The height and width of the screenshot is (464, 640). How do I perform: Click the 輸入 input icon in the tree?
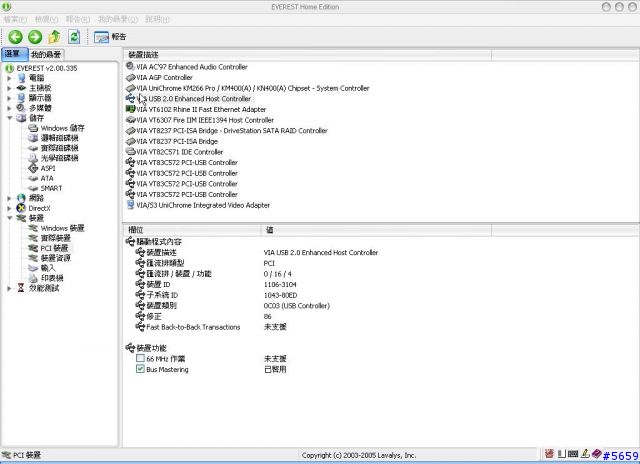[x=33, y=268]
